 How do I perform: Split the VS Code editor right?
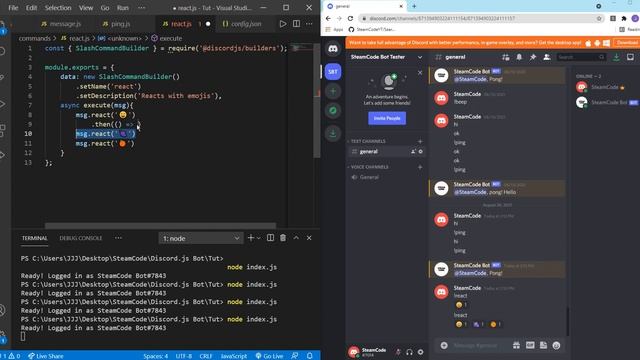pyautogui.click(x=296, y=24)
